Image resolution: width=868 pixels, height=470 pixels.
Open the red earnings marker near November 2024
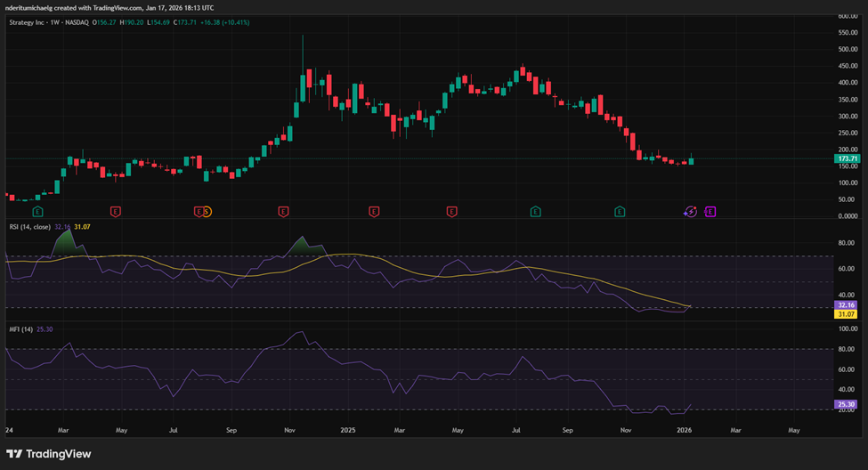(x=283, y=212)
